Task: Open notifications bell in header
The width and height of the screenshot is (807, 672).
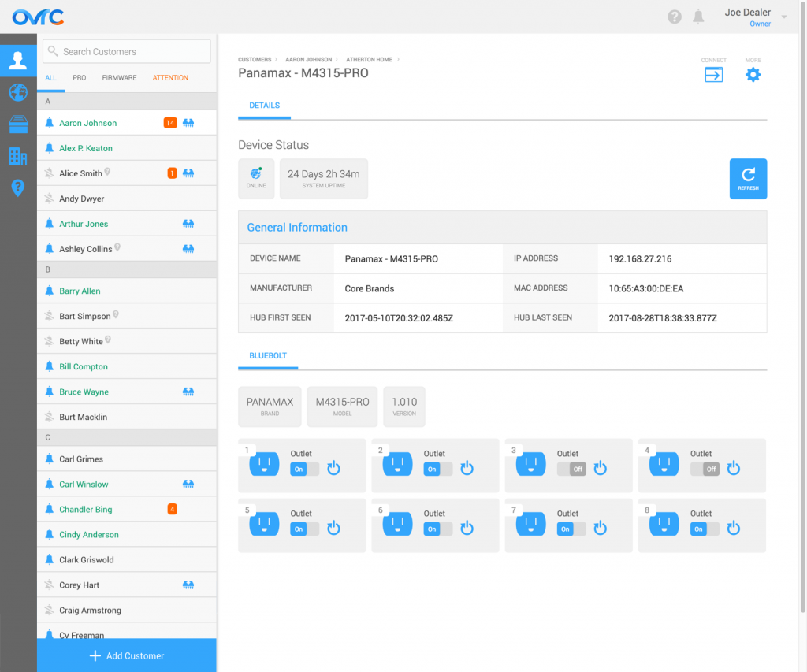Action: 698,17
